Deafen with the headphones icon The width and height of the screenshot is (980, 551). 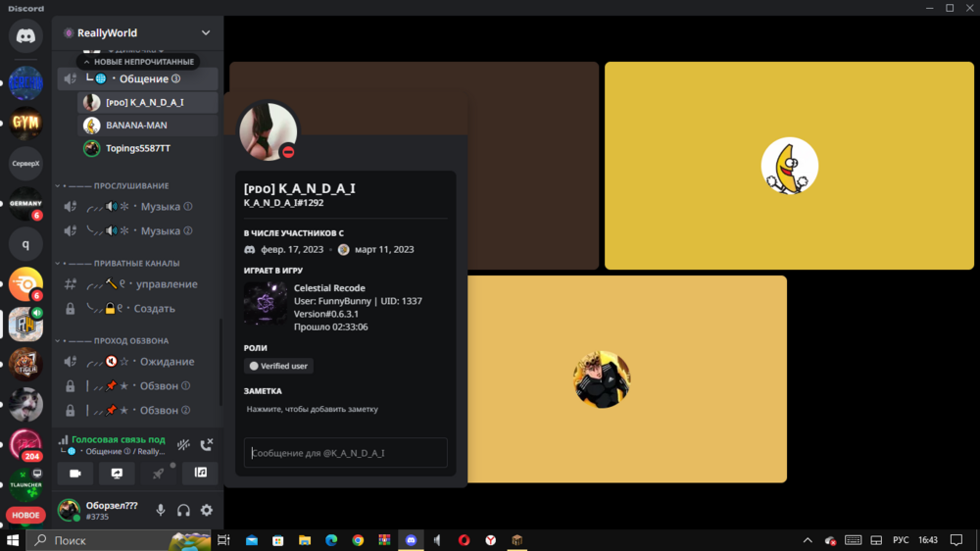[x=183, y=511]
